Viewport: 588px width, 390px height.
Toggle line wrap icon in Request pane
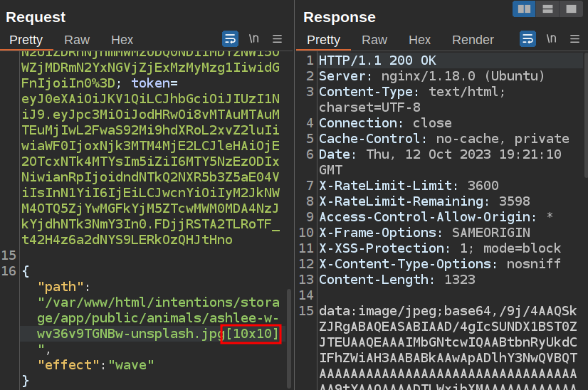231,39
